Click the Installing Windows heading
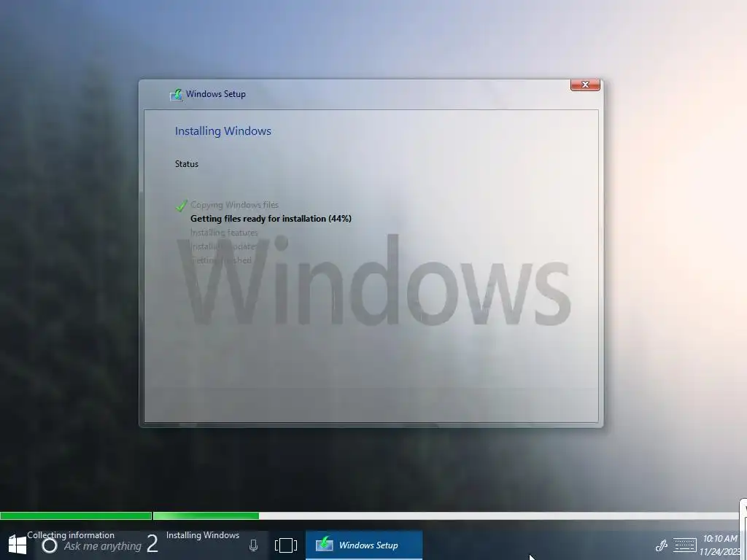The height and width of the screenshot is (560, 747). (223, 131)
